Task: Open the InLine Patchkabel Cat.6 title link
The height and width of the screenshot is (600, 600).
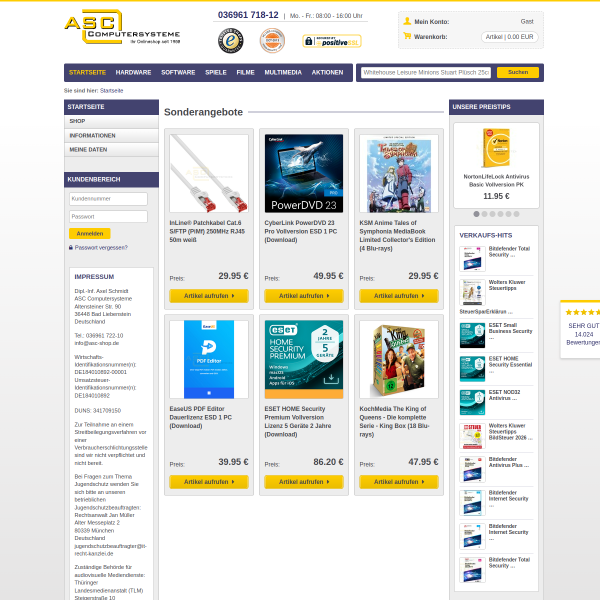Action: [207, 231]
